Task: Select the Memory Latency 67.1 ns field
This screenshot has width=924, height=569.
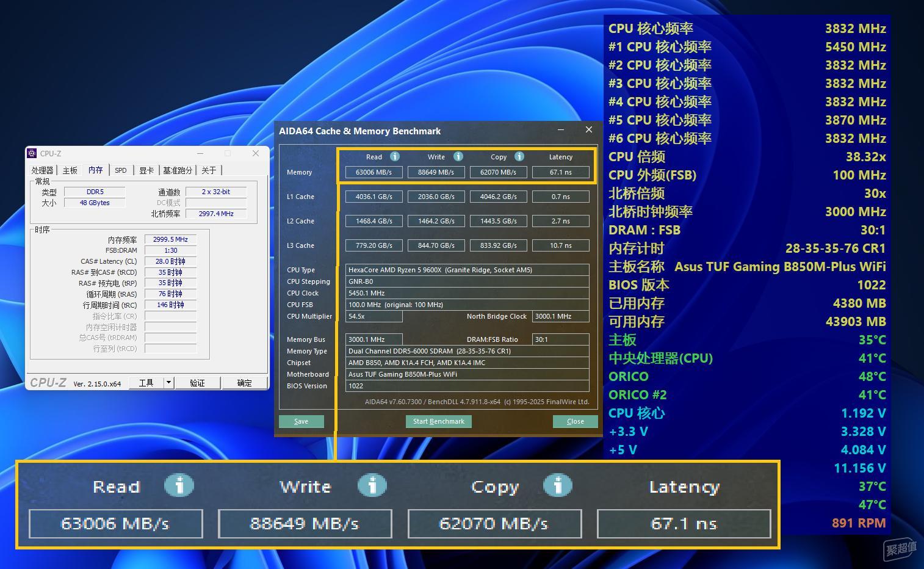Action: coord(561,172)
